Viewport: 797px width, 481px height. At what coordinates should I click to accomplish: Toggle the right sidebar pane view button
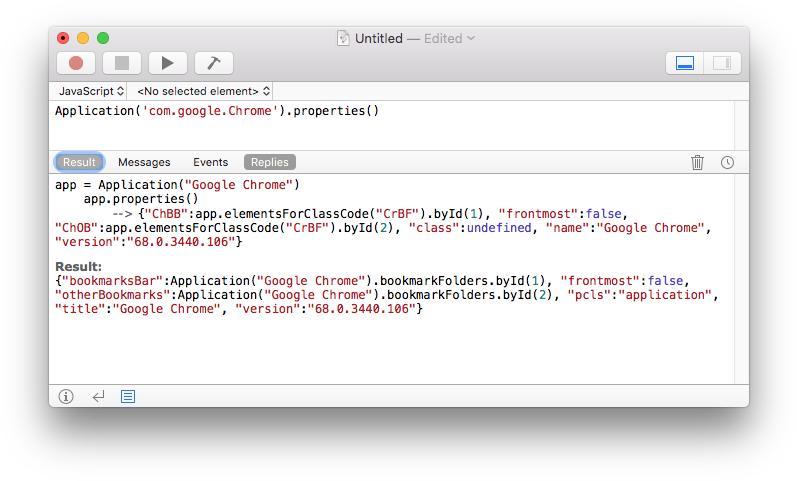(722, 63)
